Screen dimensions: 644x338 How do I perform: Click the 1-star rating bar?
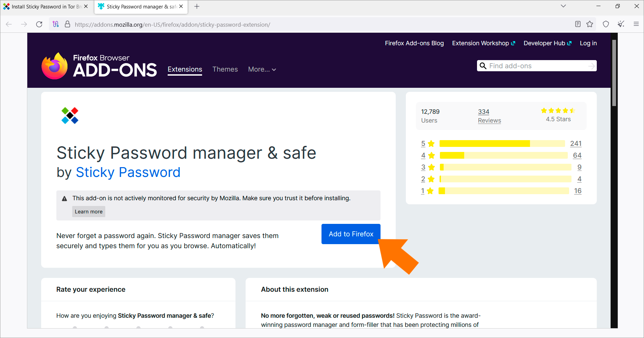click(504, 191)
